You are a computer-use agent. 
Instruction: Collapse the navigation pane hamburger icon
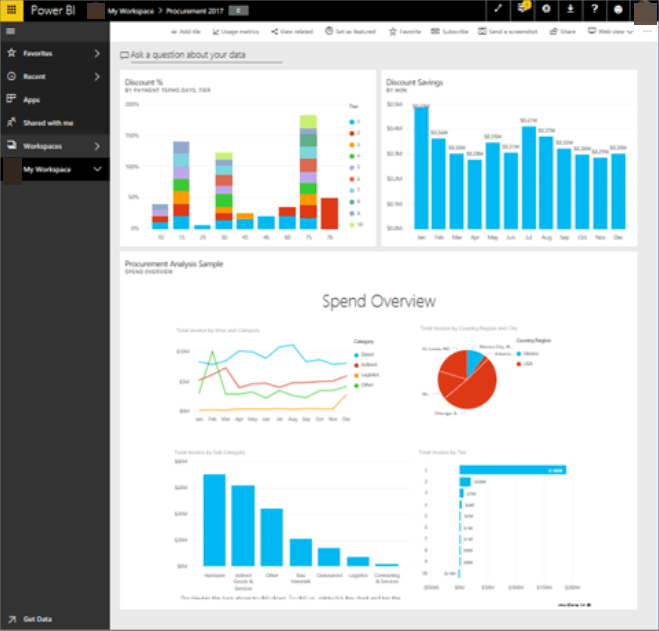[x=11, y=31]
